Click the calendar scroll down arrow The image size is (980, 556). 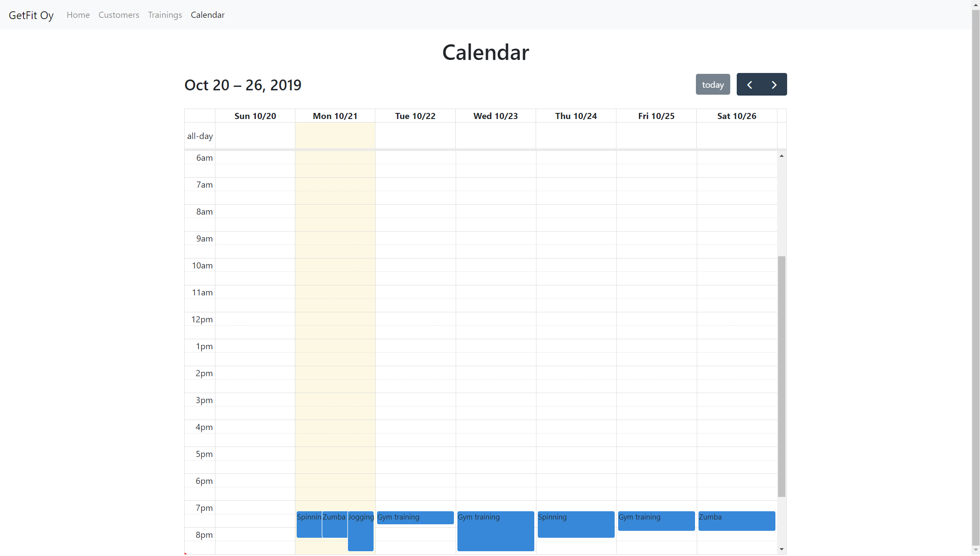tap(781, 549)
